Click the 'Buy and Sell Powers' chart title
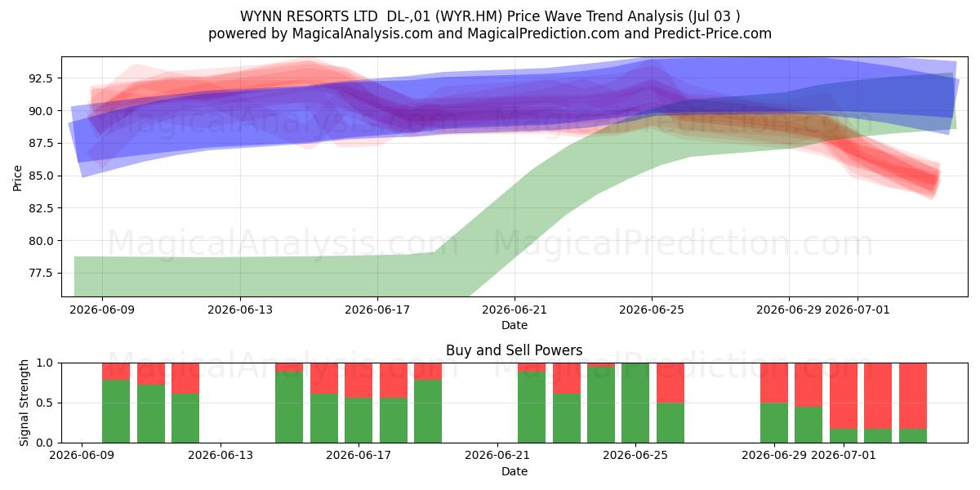The height and width of the screenshot is (490, 980). click(514, 350)
